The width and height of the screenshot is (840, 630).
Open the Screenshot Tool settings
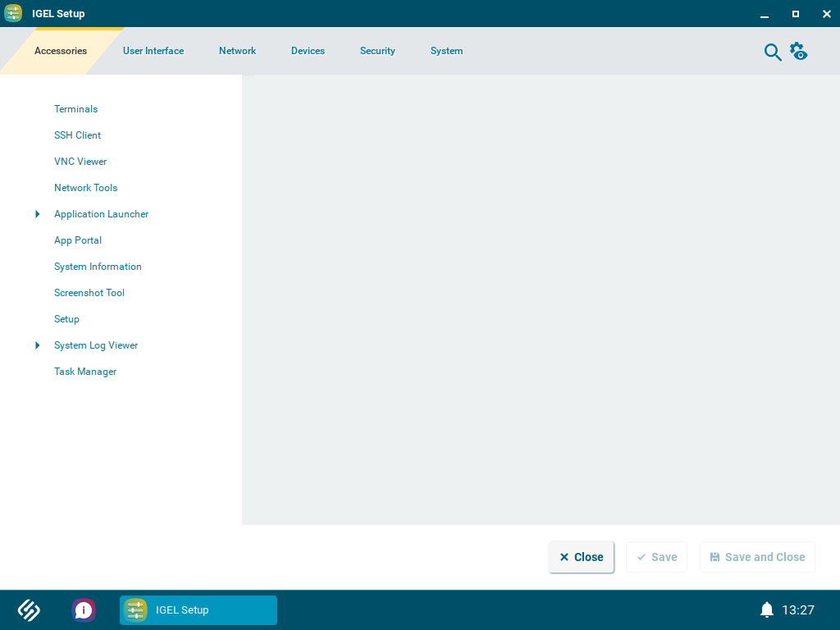point(89,292)
